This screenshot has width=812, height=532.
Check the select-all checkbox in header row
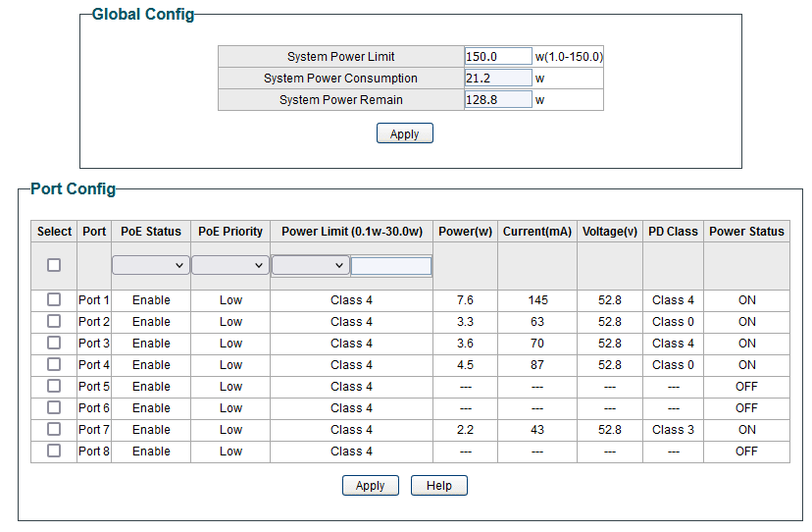[x=54, y=265]
